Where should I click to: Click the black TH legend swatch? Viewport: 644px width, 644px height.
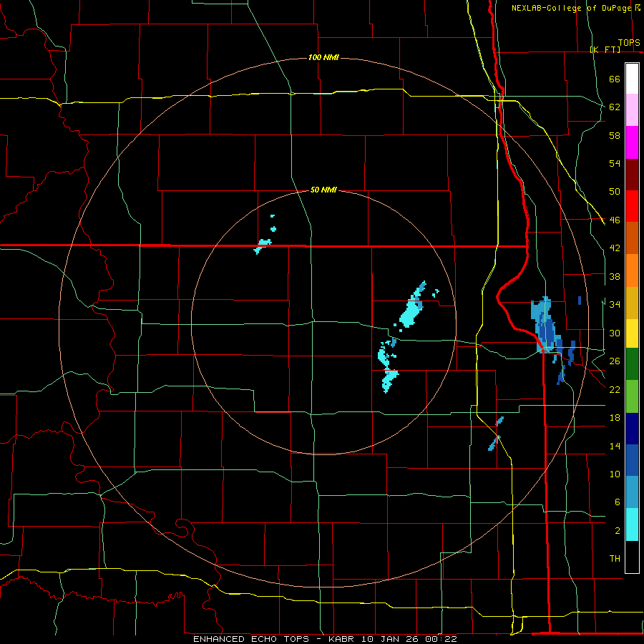(632, 557)
